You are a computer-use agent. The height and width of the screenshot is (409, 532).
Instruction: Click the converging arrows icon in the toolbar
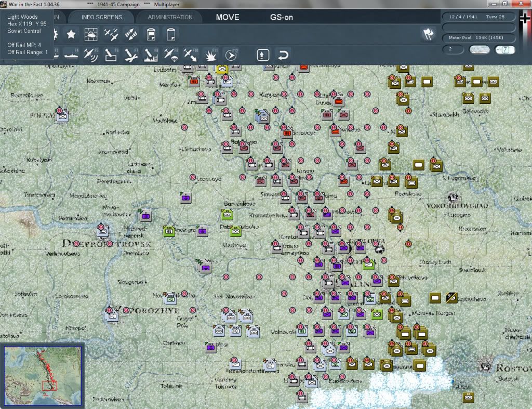pyautogui.click(x=131, y=34)
